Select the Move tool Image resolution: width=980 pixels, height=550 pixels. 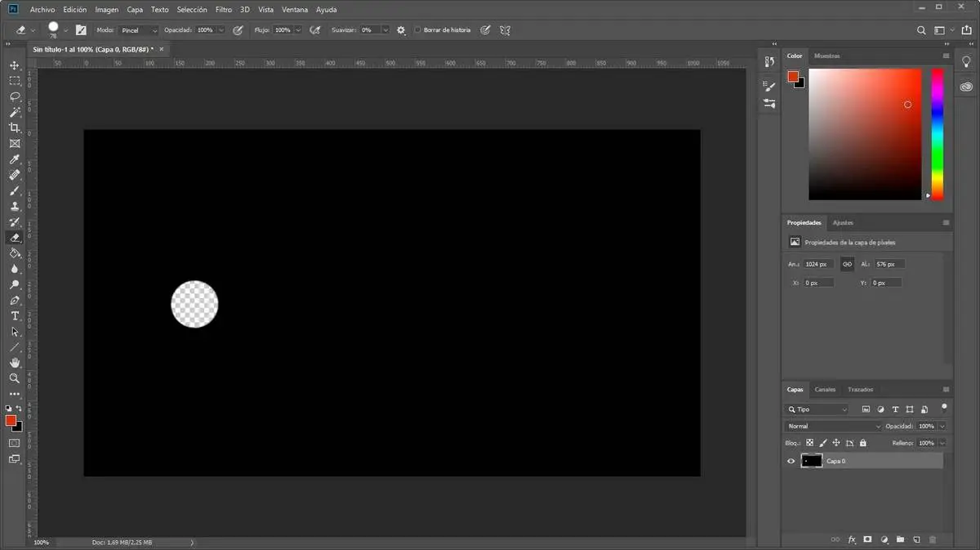click(x=14, y=65)
